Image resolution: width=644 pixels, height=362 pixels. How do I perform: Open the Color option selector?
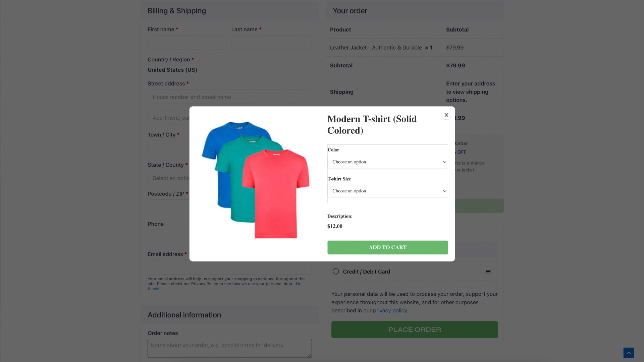[388, 162]
